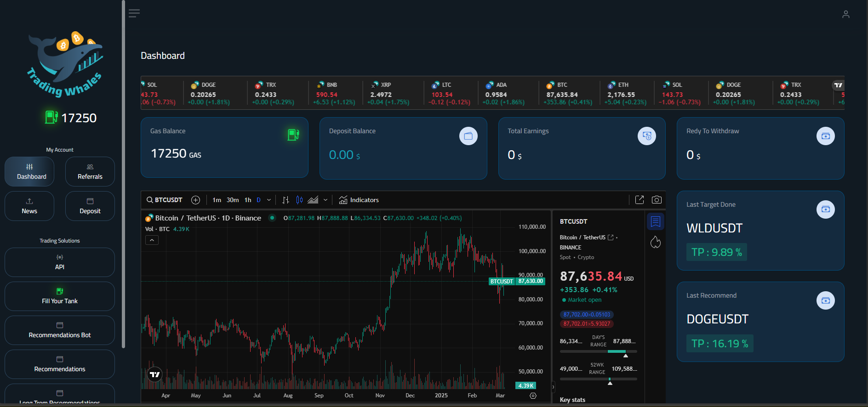Click the blue 87,702.00 bid price tag

(x=587, y=315)
